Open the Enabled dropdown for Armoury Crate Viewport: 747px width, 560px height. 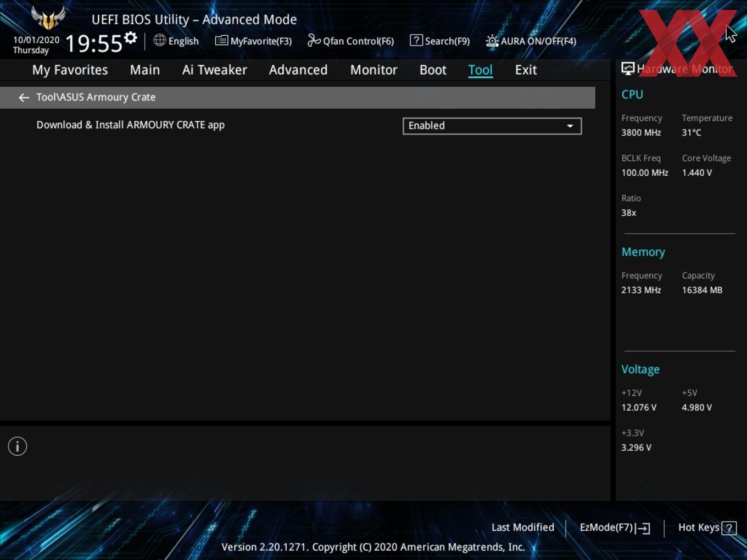[492, 126]
